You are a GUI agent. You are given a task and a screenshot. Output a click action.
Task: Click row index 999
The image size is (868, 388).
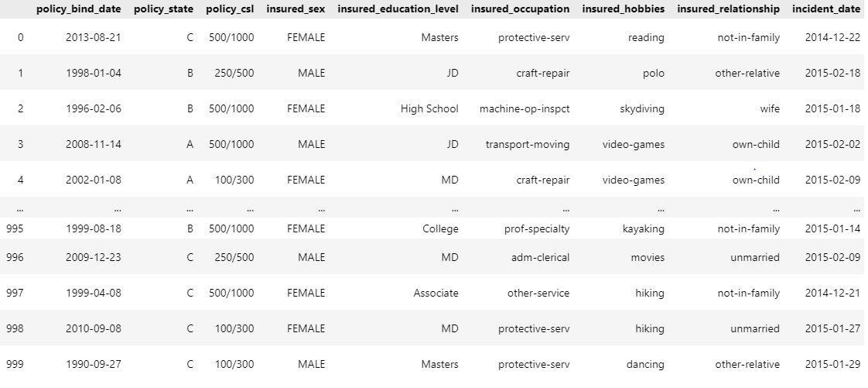[15, 364]
